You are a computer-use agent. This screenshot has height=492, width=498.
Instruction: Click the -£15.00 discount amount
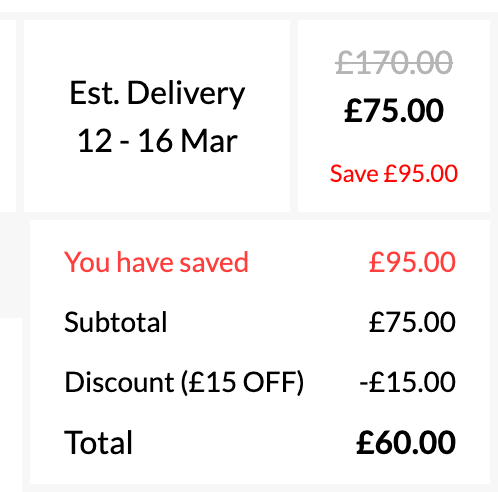point(407,382)
